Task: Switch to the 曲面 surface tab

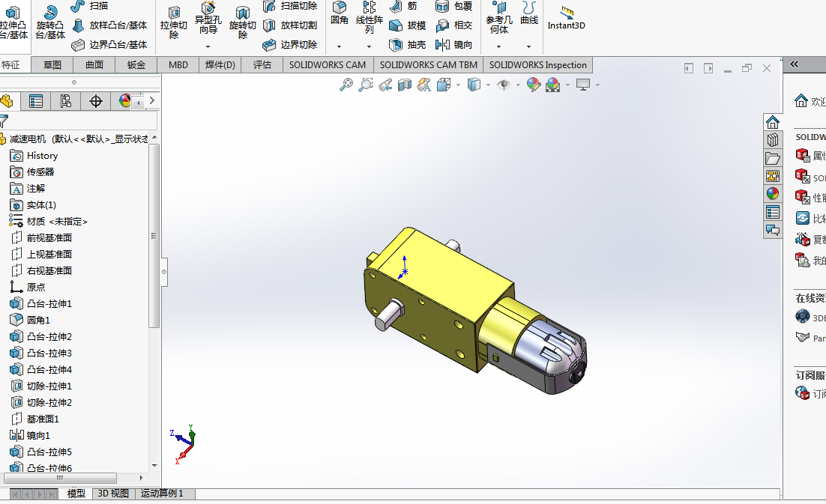Action: click(94, 64)
